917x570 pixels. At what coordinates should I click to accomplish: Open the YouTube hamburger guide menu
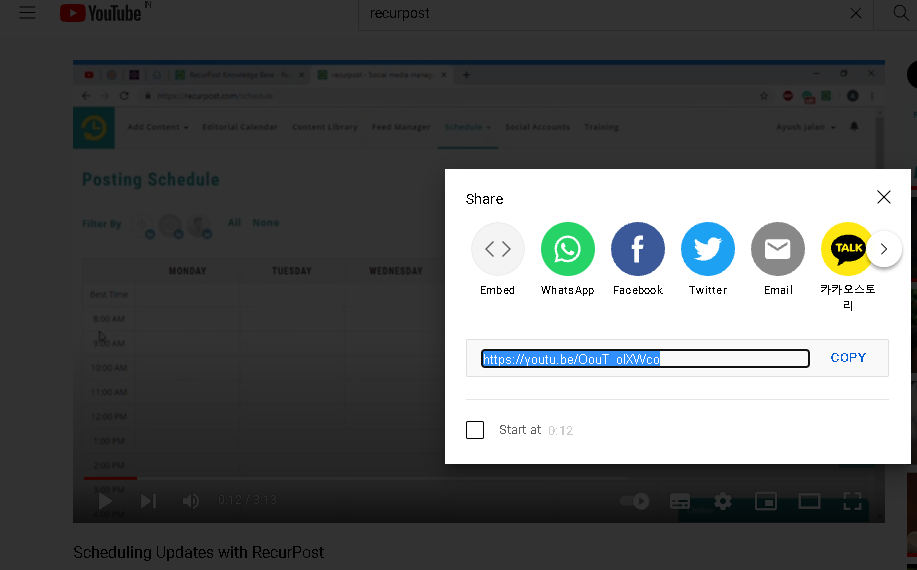(27, 13)
